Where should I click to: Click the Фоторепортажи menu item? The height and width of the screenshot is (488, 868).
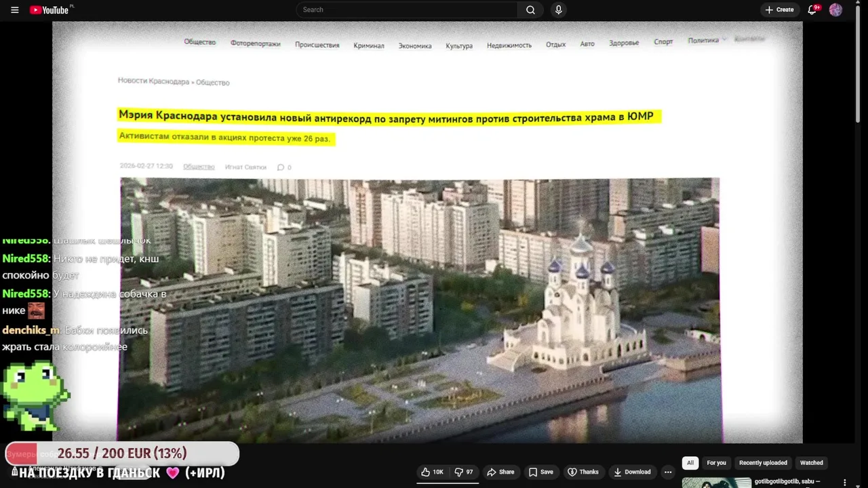(255, 43)
